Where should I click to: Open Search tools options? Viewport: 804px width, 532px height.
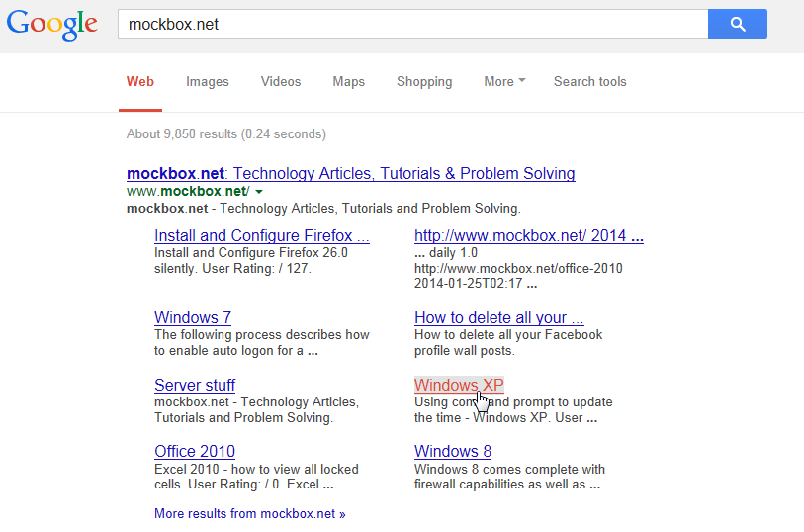click(x=589, y=81)
